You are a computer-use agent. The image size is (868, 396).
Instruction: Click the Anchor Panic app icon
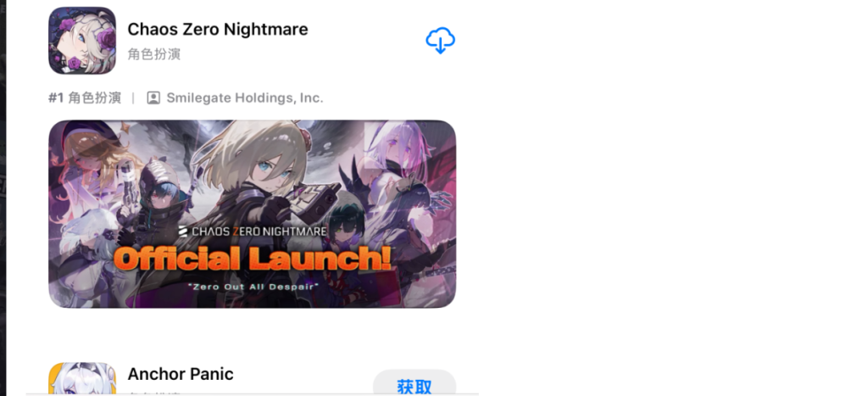pyautogui.click(x=82, y=379)
